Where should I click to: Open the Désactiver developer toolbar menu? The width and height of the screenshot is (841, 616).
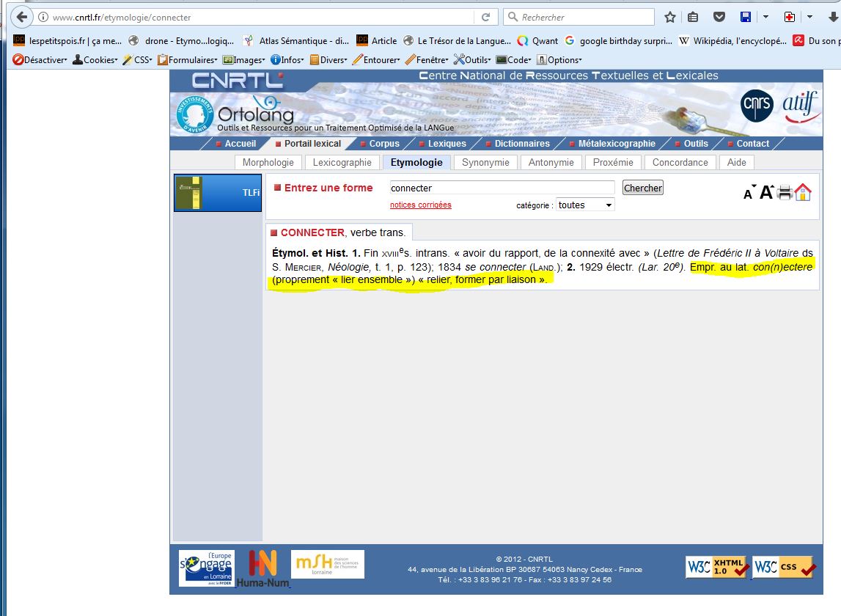click(x=40, y=60)
